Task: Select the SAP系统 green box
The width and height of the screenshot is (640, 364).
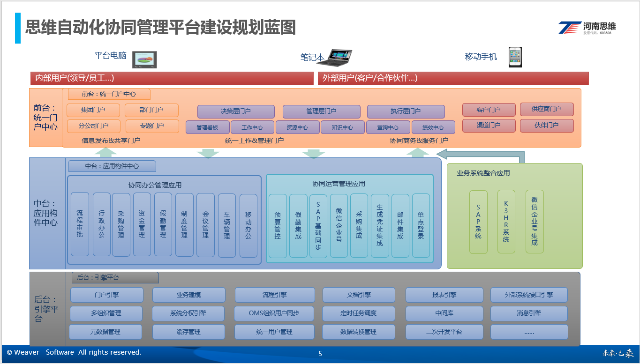Action: point(478,222)
